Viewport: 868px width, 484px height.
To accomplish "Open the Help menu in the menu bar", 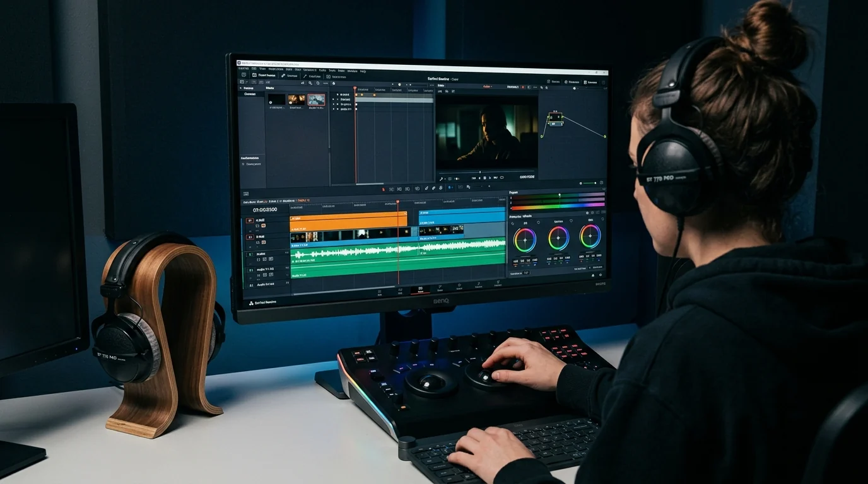I will tap(363, 71).
